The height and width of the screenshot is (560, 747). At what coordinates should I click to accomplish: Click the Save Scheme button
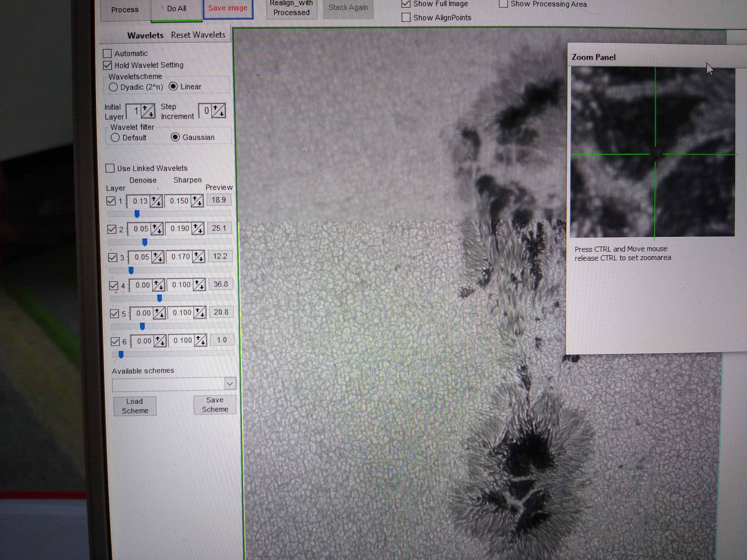click(215, 404)
